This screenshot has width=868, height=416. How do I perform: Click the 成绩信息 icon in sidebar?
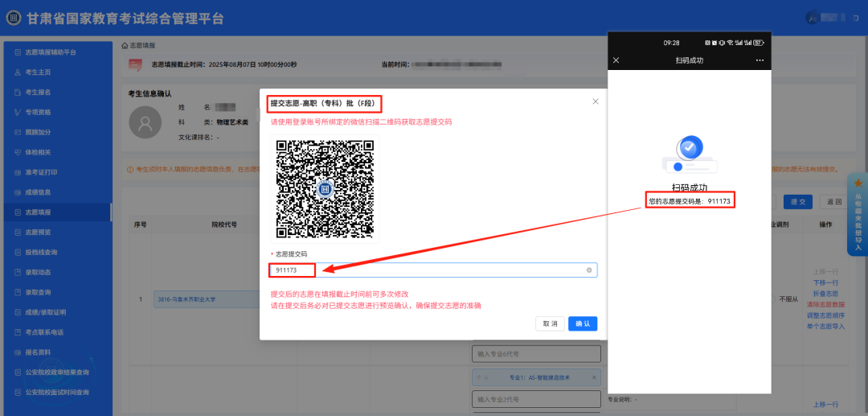click(18, 192)
